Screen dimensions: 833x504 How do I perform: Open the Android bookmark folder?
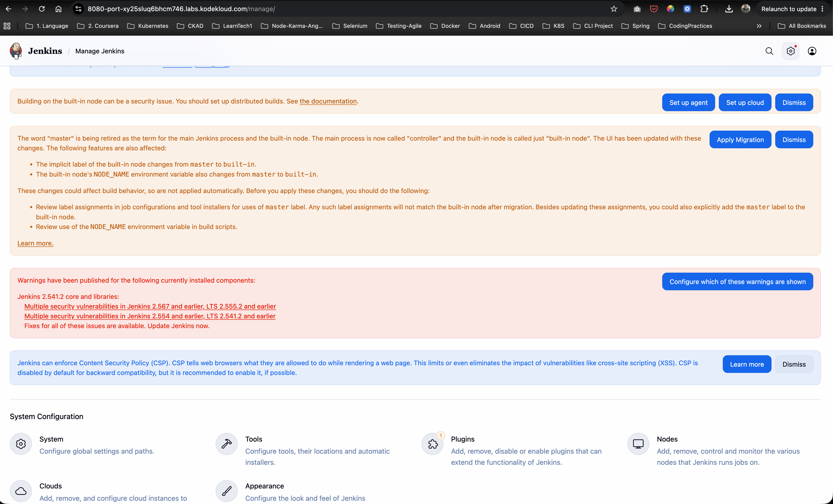484,26
